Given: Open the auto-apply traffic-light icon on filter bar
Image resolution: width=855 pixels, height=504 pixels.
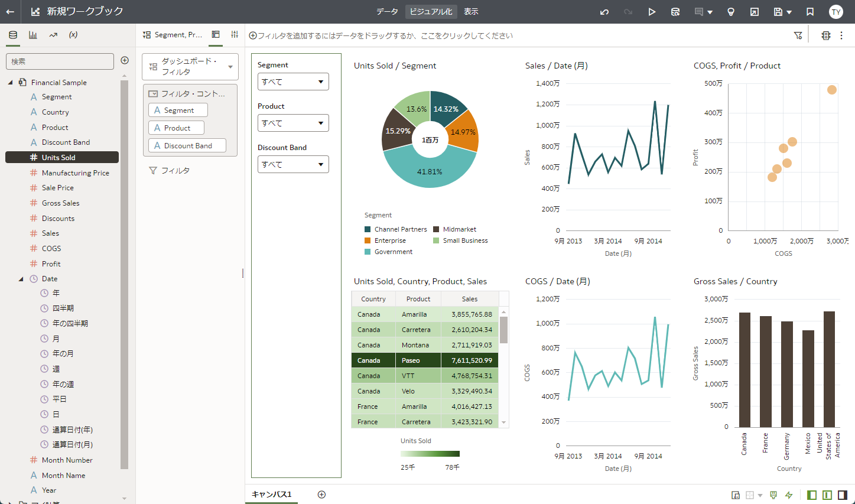Looking at the screenshot, I should click(x=826, y=35).
